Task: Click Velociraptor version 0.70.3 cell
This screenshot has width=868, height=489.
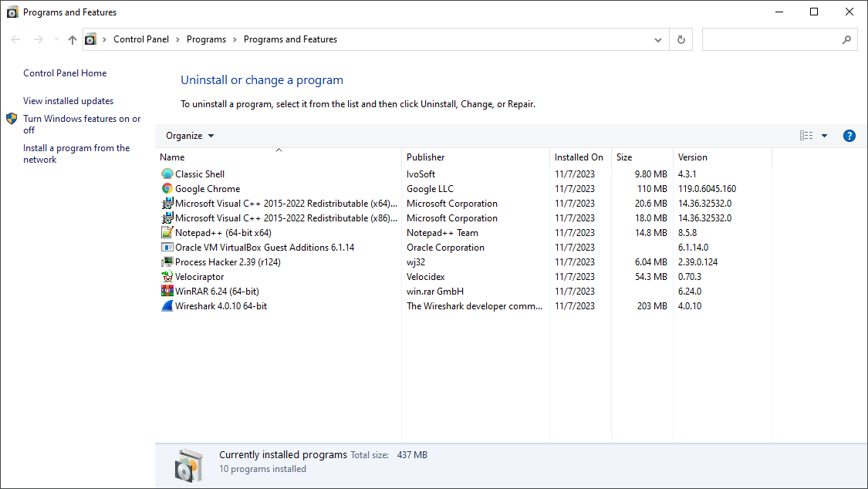Action: pyautogui.click(x=690, y=277)
